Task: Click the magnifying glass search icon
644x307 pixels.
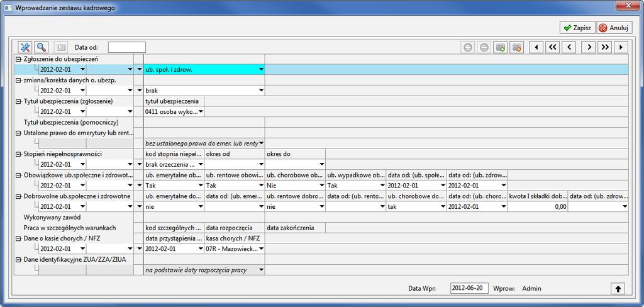Action: coord(41,47)
